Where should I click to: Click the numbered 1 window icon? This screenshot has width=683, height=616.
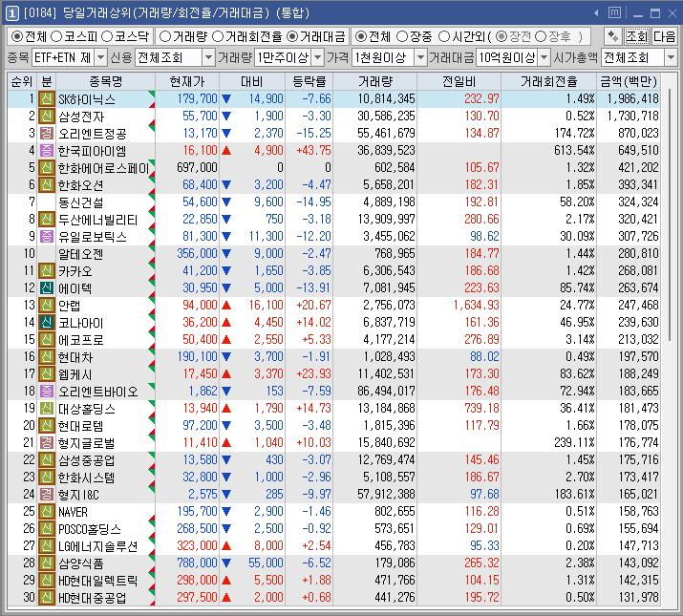coord(11,13)
